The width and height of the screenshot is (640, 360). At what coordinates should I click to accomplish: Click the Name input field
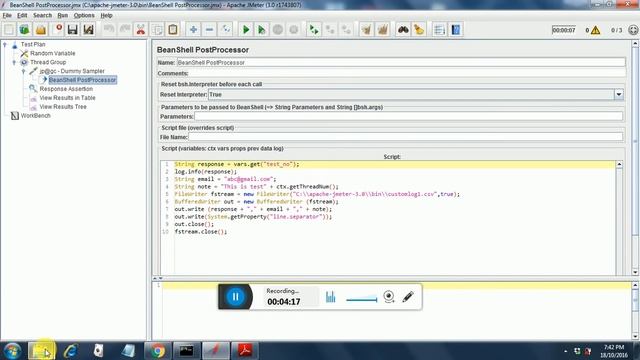[x=401, y=62]
